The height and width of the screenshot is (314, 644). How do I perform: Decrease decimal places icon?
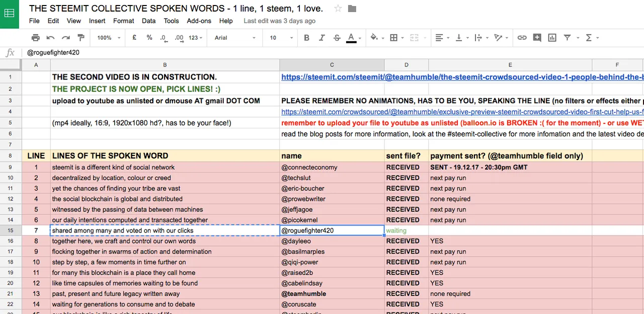pyautogui.click(x=164, y=38)
